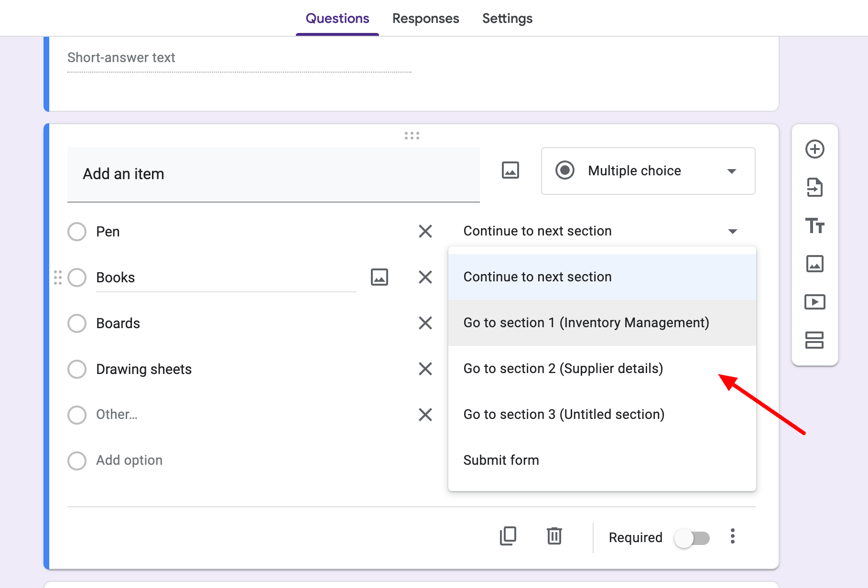
Task: Select the Pen radio button
Action: [76, 232]
